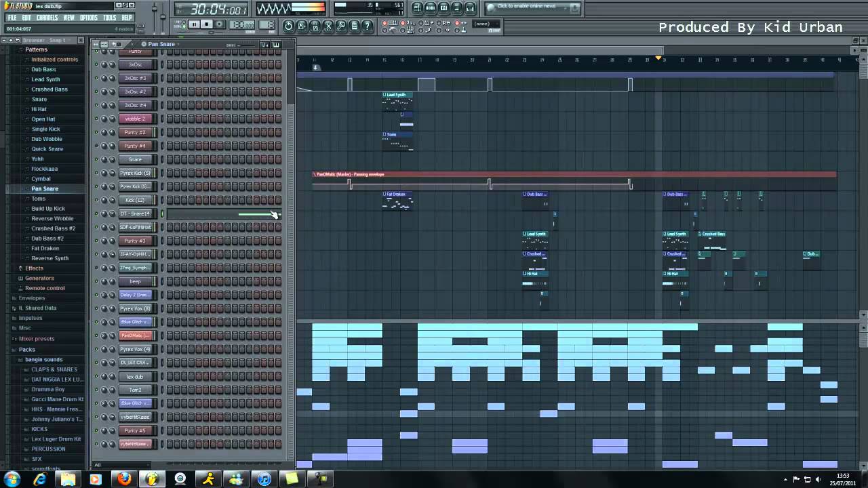The image size is (868, 488).
Task: Mute the beep channel LED
Action: [96, 281]
